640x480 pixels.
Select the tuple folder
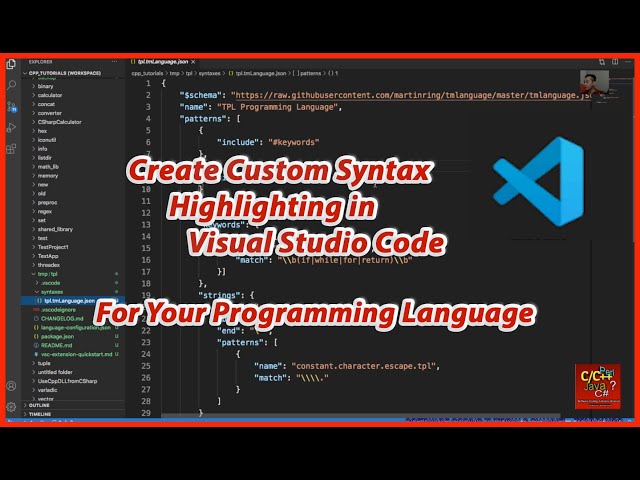coord(44,363)
